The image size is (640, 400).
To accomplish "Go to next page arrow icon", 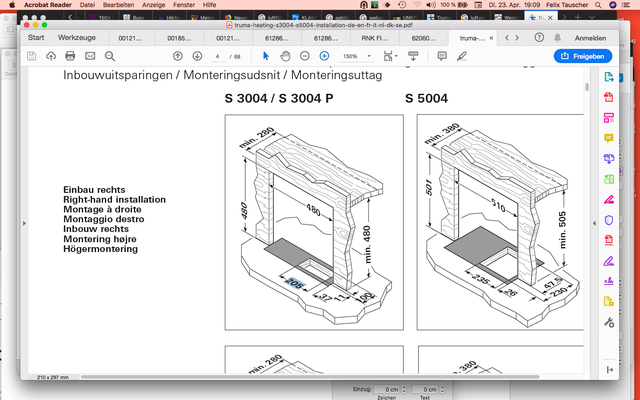I will coord(197,56).
